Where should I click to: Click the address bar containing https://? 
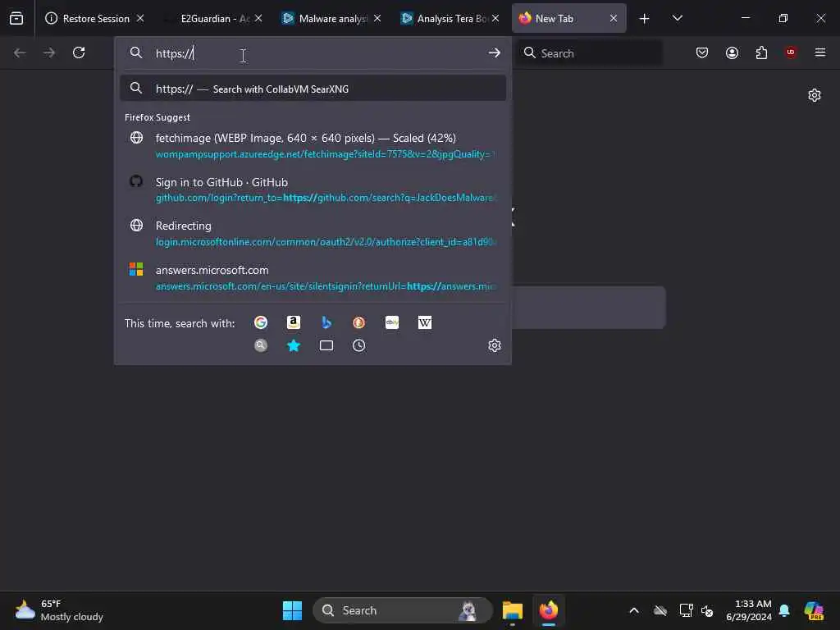click(x=313, y=53)
